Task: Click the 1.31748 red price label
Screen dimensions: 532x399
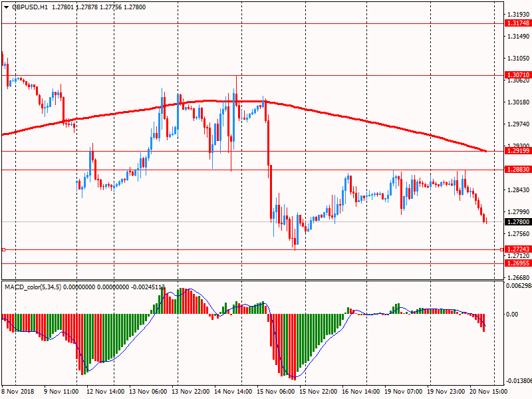Action: (517, 23)
